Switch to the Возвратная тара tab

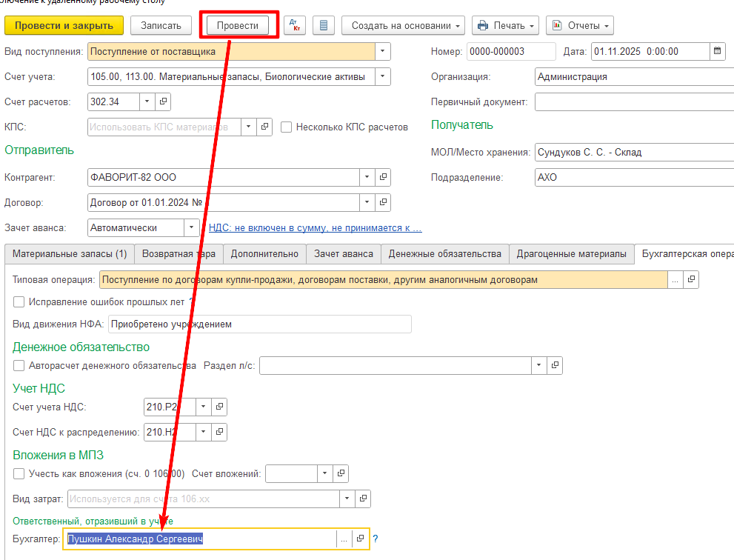coord(179,254)
